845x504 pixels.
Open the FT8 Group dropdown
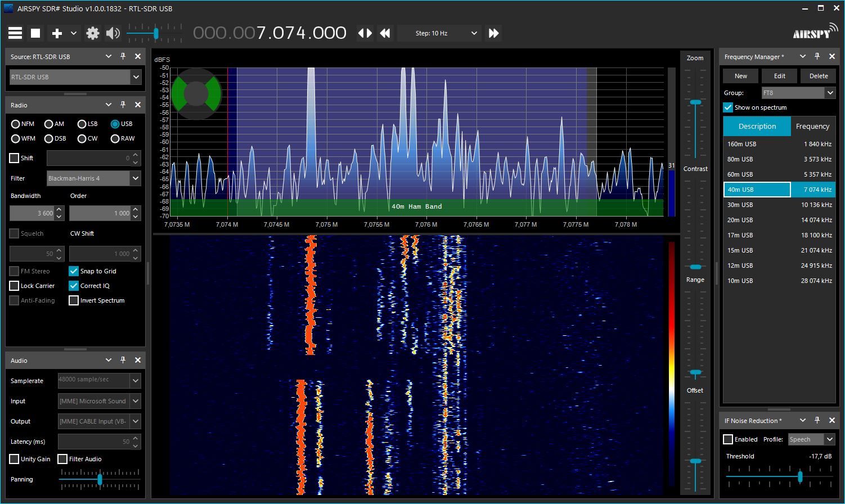point(799,93)
